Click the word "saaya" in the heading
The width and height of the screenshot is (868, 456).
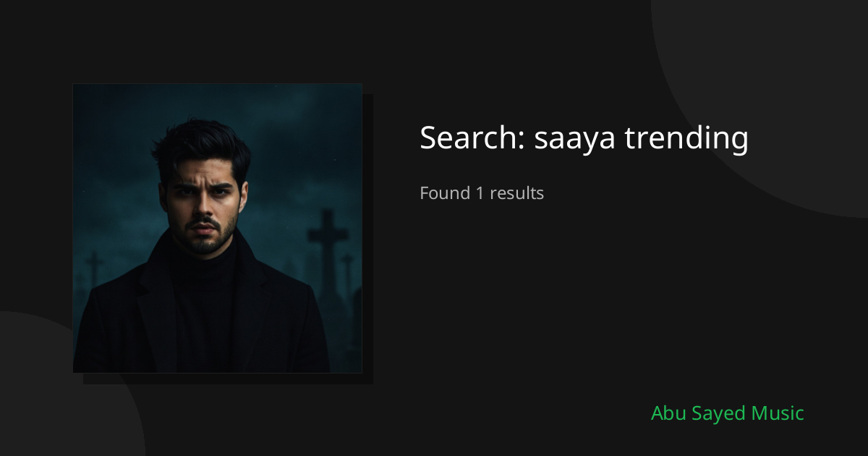coord(574,138)
